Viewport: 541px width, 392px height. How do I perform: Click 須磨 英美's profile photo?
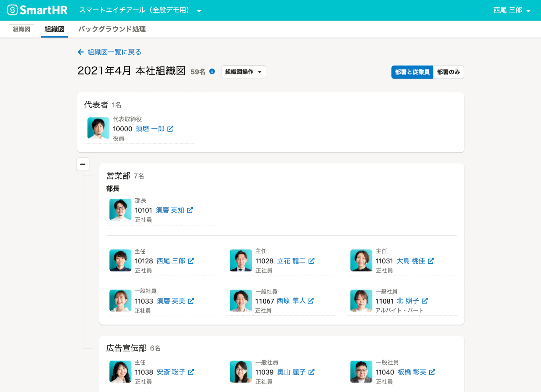[x=120, y=300]
